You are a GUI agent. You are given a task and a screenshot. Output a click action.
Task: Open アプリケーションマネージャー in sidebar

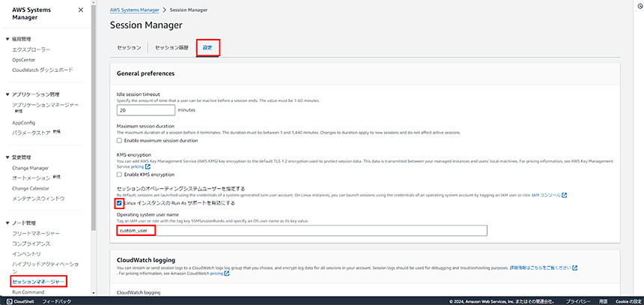pos(45,105)
